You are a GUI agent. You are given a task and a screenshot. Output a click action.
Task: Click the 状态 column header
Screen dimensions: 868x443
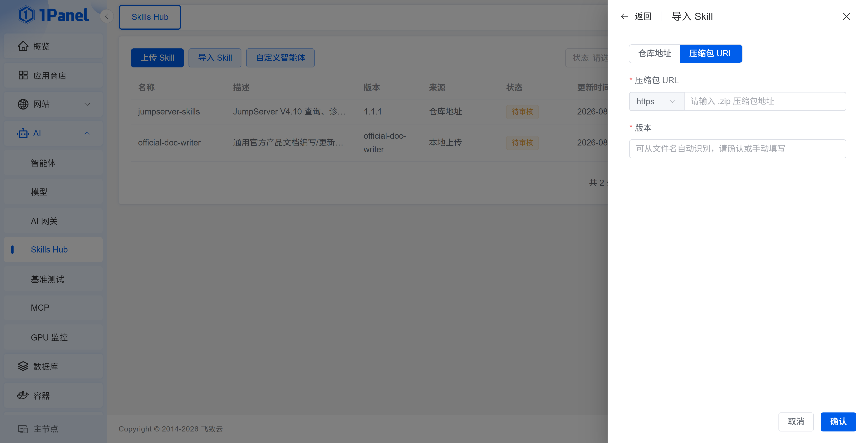(x=514, y=88)
